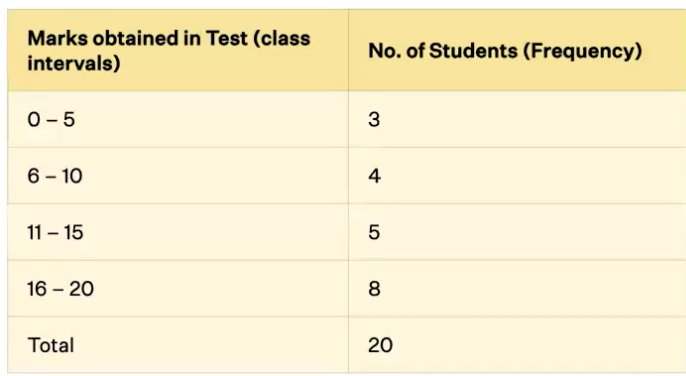This screenshot has width=686, height=376.
Task: Click the word '(Frequency)' in the header
Action: click(x=583, y=51)
